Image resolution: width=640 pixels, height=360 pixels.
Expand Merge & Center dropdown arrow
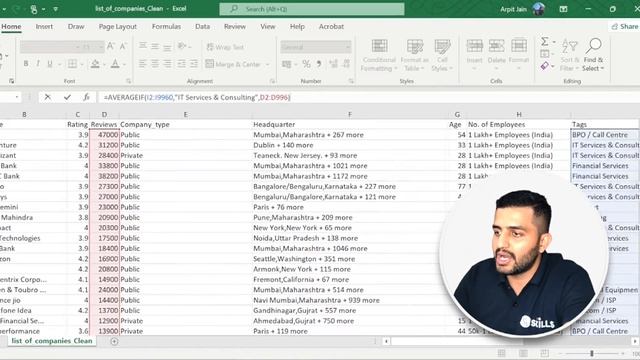pyautogui.click(x=268, y=64)
